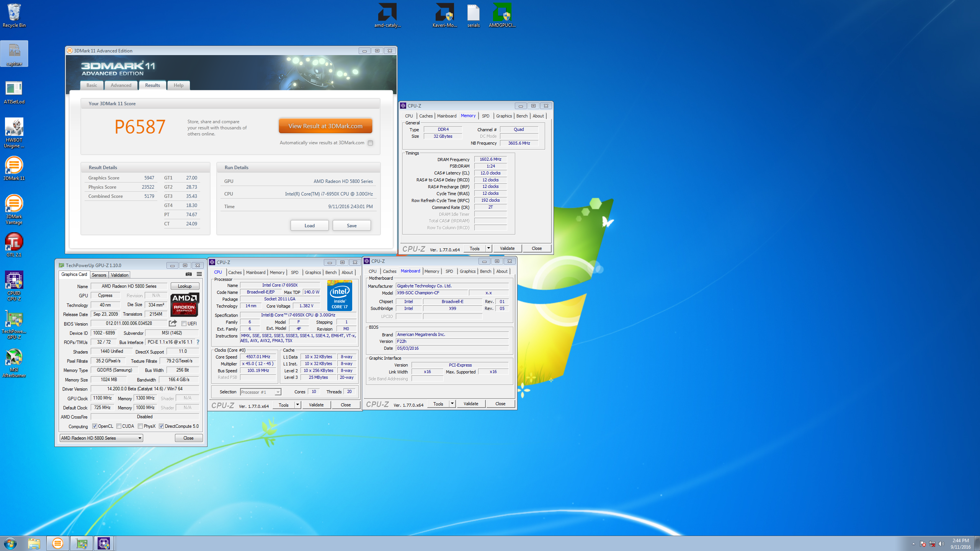The width and height of the screenshot is (980, 551).
Task: Click the volume speaker tray icon
Action: pos(941,544)
